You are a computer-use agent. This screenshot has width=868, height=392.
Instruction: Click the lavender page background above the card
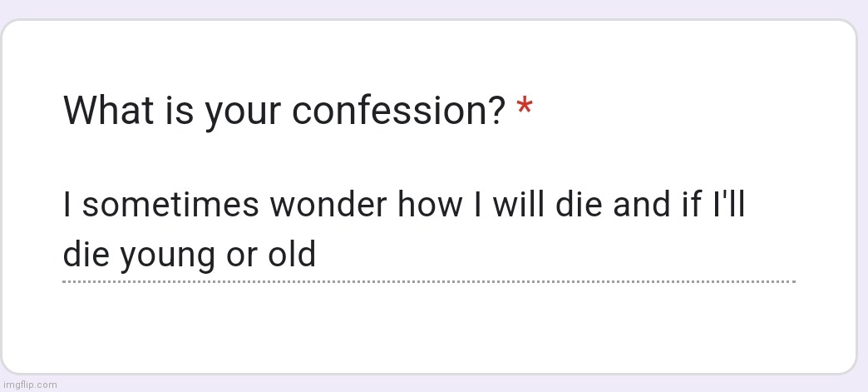coord(434,7)
